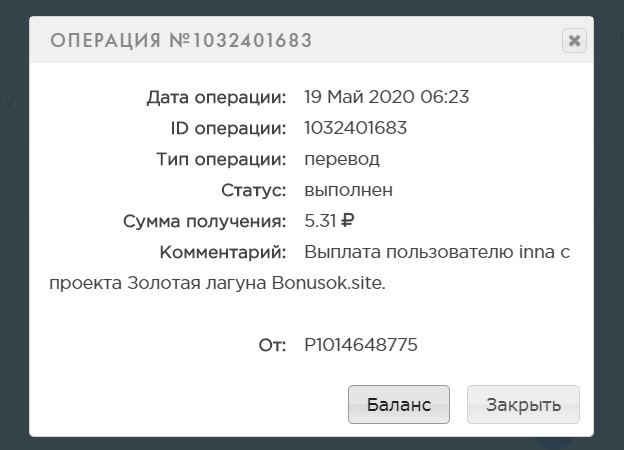Click the Статус label
624x450 pixels.
tap(255, 189)
